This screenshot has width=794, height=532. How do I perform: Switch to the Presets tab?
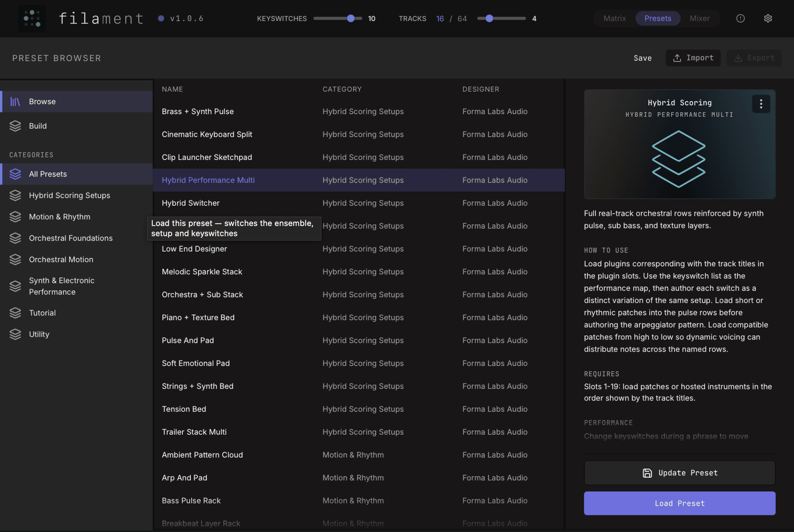[x=658, y=19]
